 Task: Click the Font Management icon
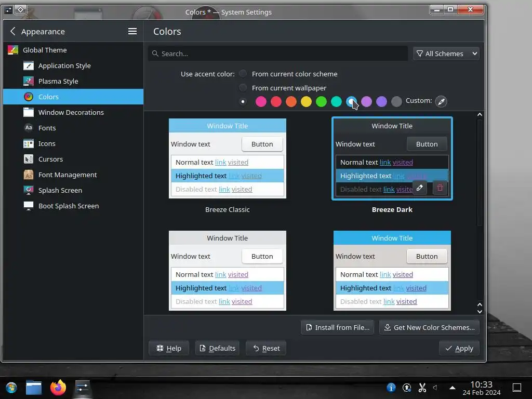29,175
